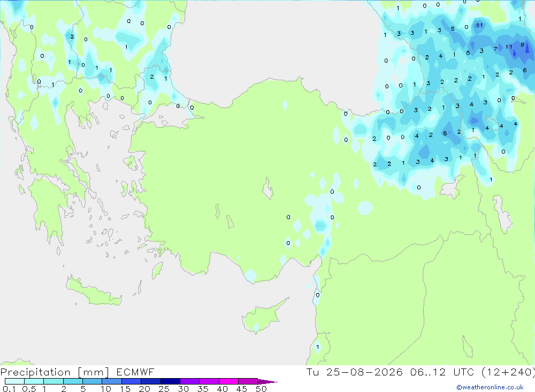The image size is (535, 392).
Task: Pick the 5–10 mm legend color box
Action: 93,381
